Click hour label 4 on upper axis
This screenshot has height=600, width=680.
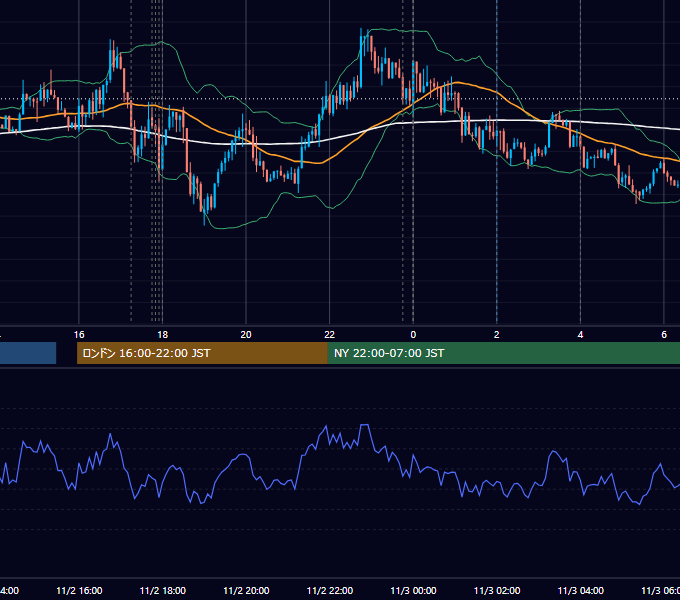click(x=580, y=335)
